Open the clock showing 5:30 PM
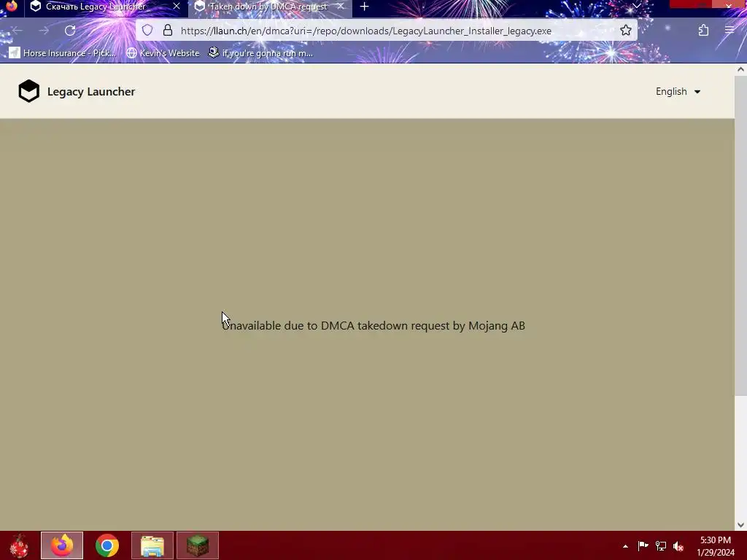This screenshot has width=747, height=560. [x=715, y=546]
